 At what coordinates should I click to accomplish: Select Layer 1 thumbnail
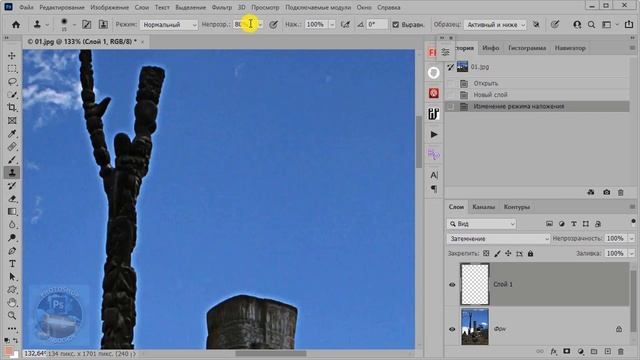[475, 284]
